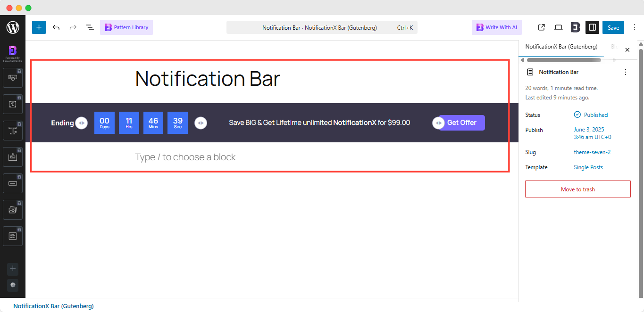Select the Mins countdown box
Viewport: 644px width, 312px height.
point(153,123)
